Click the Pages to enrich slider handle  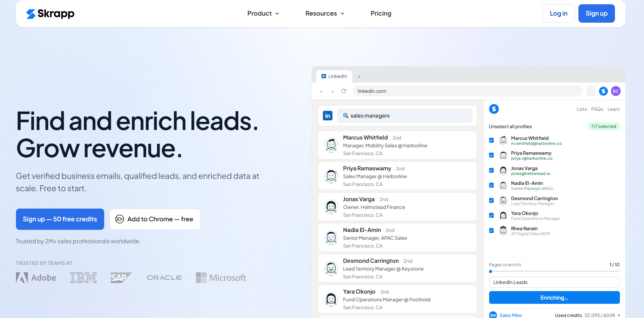pyautogui.click(x=491, y=272)
